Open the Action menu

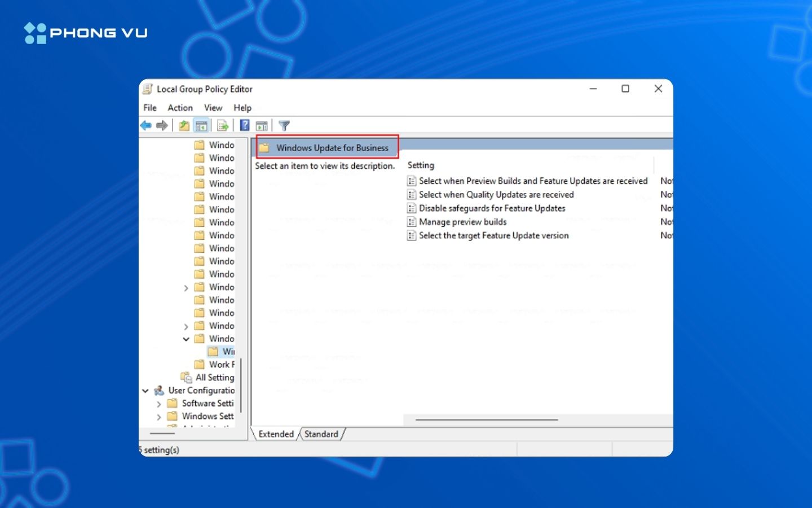click(180, 108)
